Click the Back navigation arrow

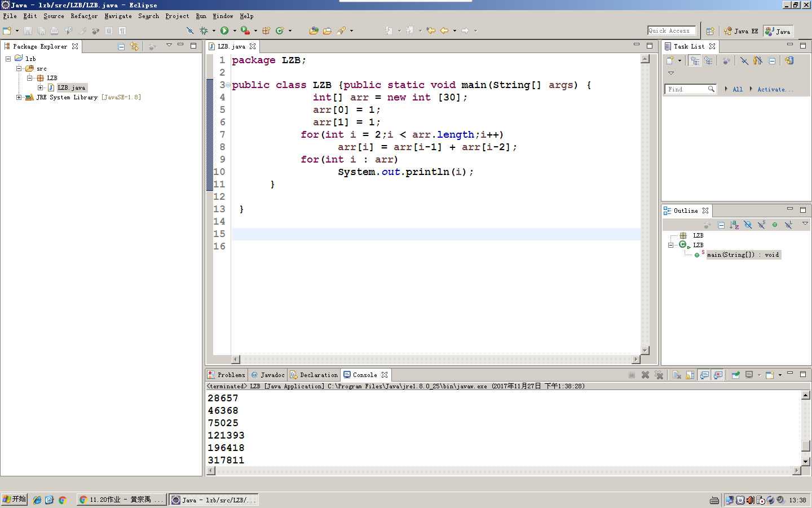point(444,30)
